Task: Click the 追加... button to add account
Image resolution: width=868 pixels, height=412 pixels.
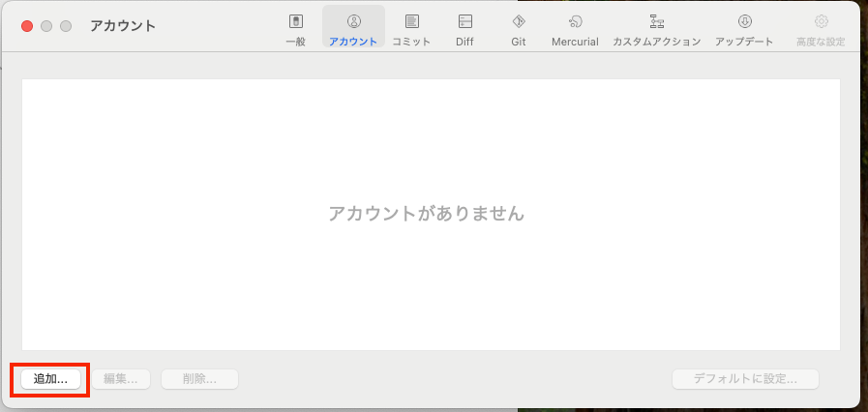Action: coord(50,379)
